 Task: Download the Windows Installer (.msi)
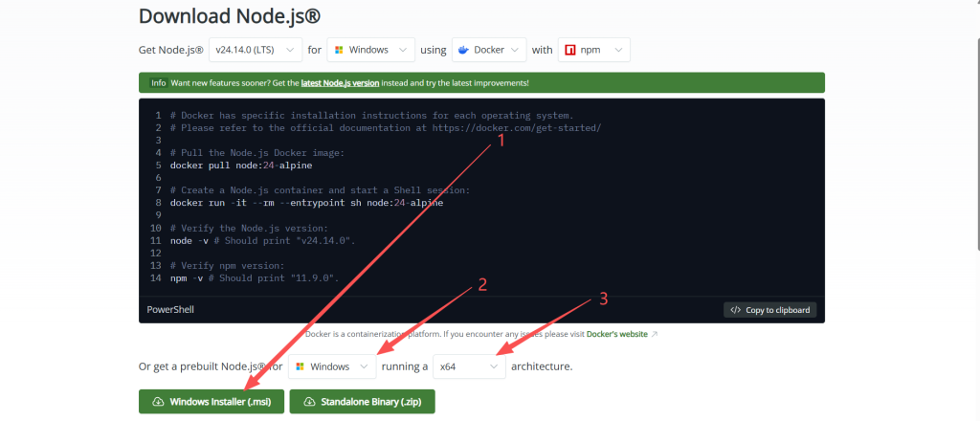click(x=212, y=402)
